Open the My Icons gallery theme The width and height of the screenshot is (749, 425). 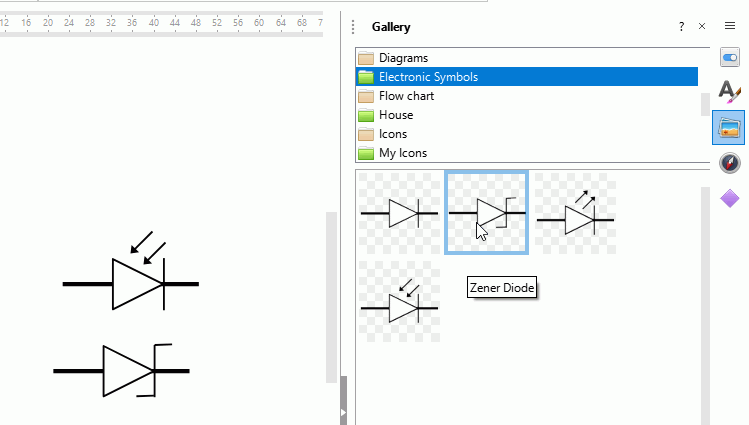click(403, 153)
